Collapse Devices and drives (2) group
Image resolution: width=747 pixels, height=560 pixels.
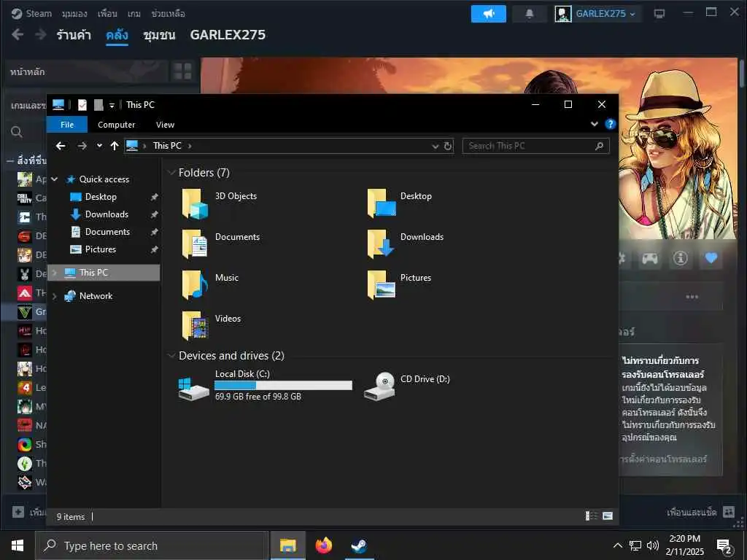pyautogui.click(x=171, y=356)
